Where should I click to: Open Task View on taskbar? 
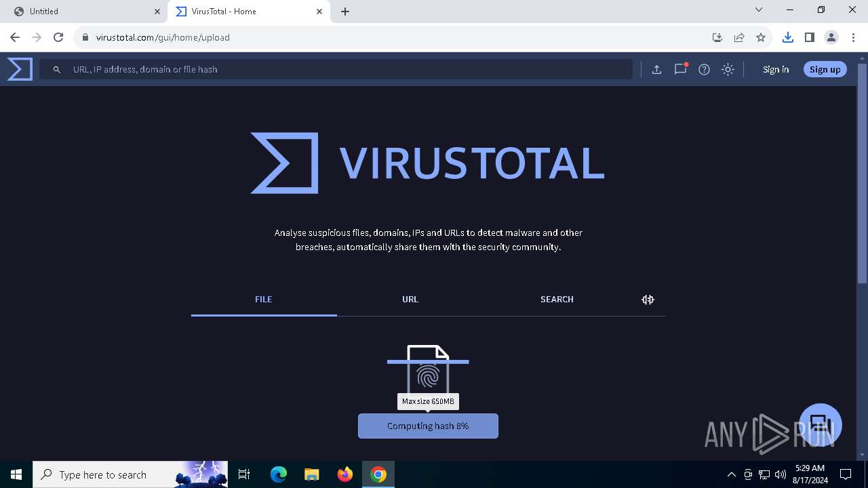coord(245,474)
